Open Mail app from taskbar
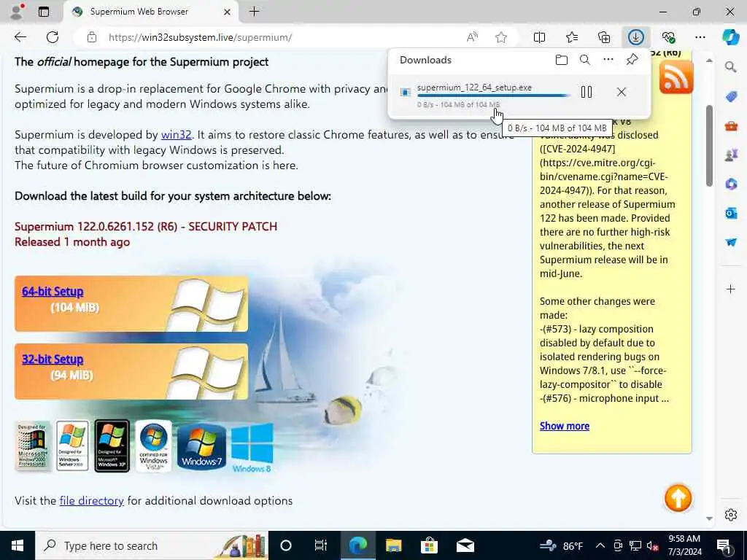 [x=465, y=545]
